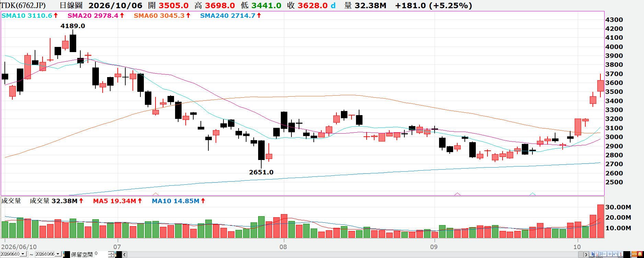Click the 30.00M volume axis label
644x258 pixels.
click(x=618, y=207)
